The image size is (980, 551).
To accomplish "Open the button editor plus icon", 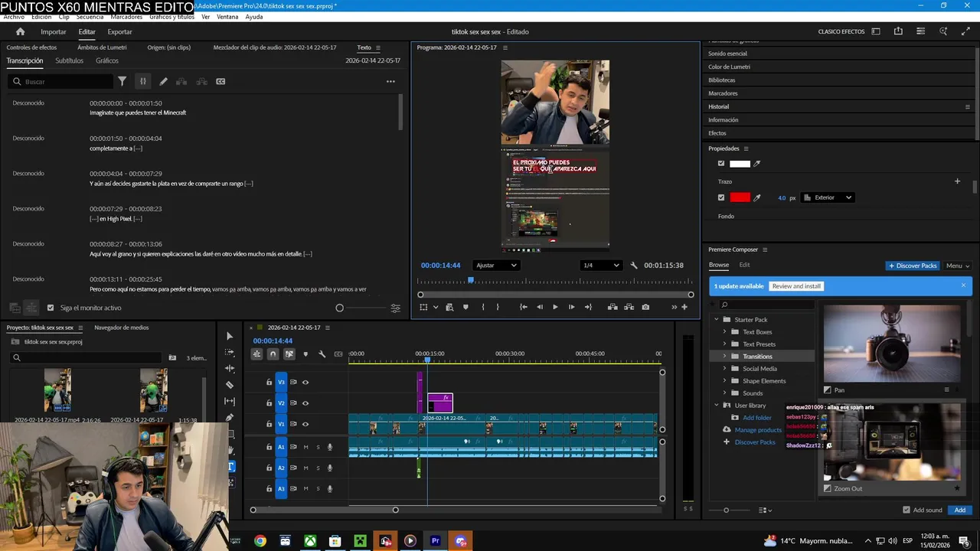I will pos(684,307).
